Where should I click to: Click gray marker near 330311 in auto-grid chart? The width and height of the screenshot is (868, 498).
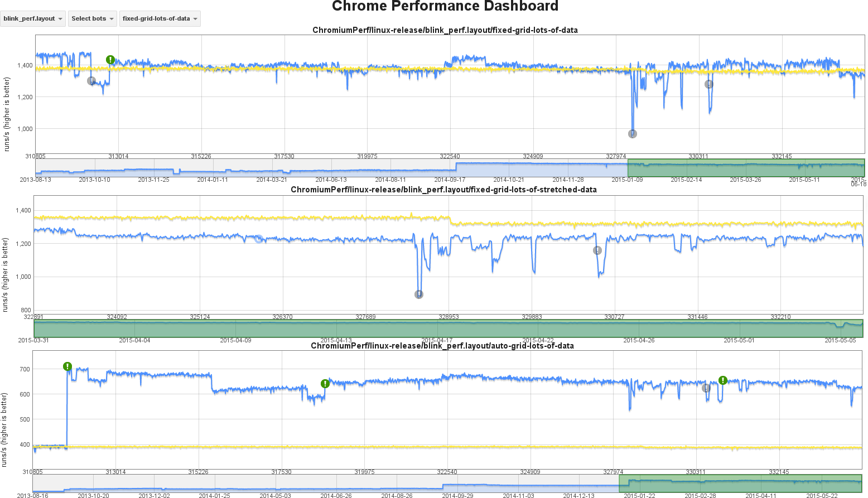click(x=706, y=388)
